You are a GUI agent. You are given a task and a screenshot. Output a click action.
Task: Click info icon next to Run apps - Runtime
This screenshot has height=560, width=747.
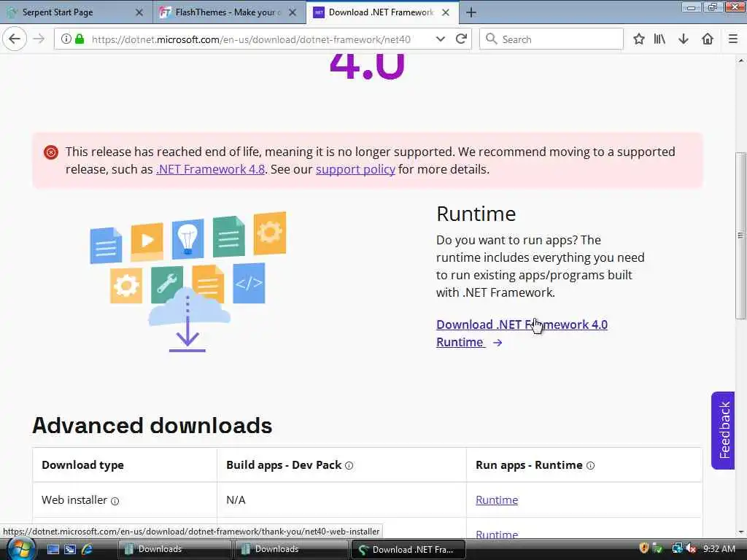click(590, 466)
